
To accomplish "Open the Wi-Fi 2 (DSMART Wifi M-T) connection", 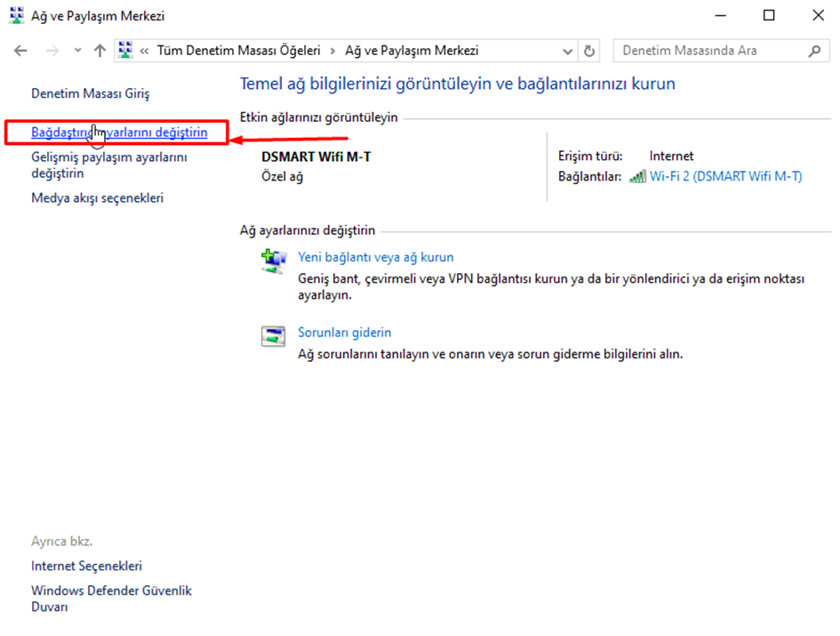I will 725,176.
